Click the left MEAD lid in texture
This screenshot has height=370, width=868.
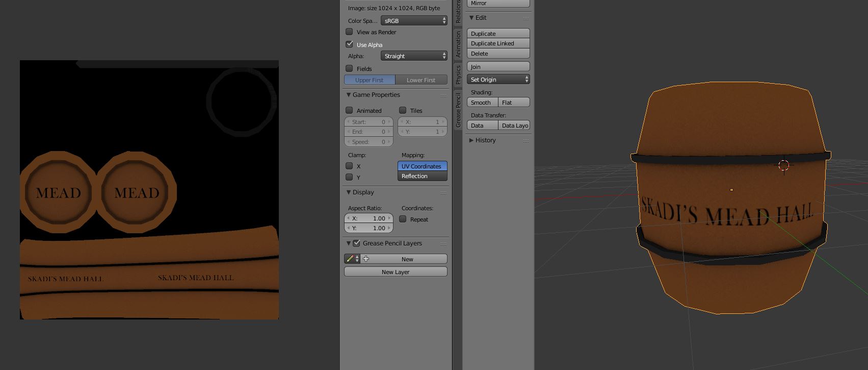coord(58,192)
